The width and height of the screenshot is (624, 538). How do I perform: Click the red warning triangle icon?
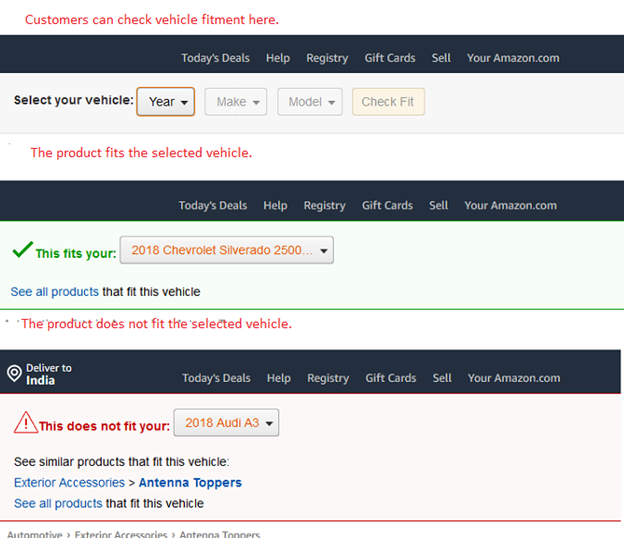25,423
